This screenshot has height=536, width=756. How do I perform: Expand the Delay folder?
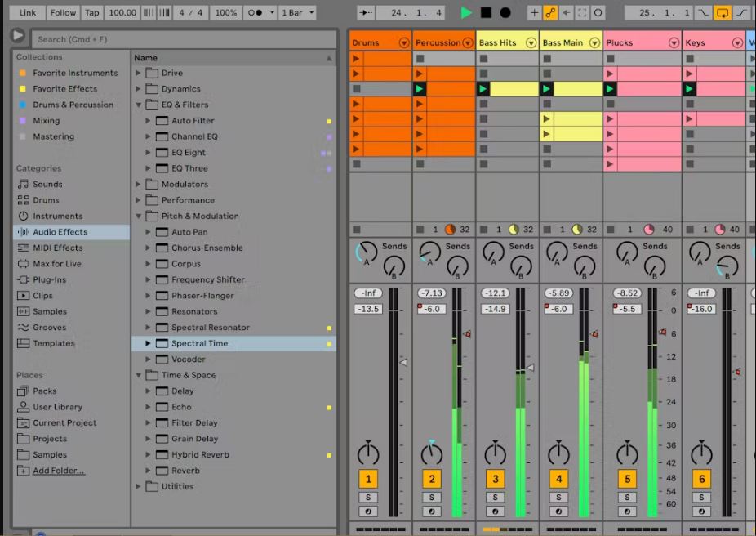[x=148, y=391]
